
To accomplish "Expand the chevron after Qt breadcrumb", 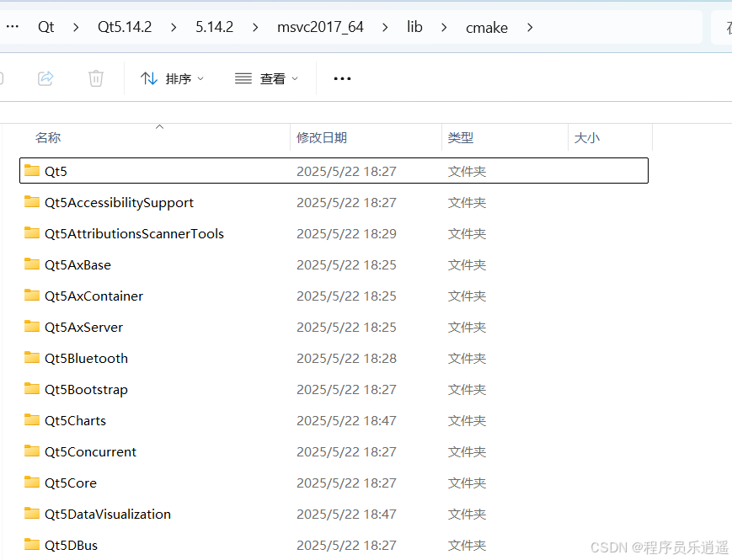I will point(76,28).
